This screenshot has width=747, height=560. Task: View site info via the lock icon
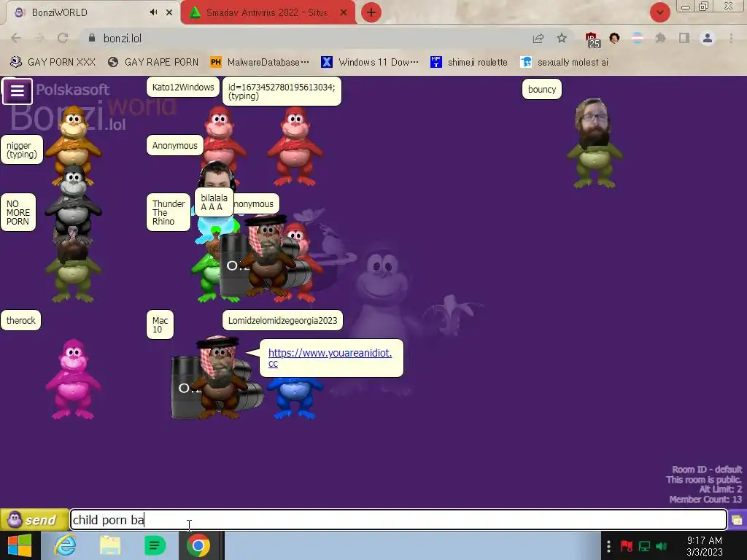coord(92,38)
